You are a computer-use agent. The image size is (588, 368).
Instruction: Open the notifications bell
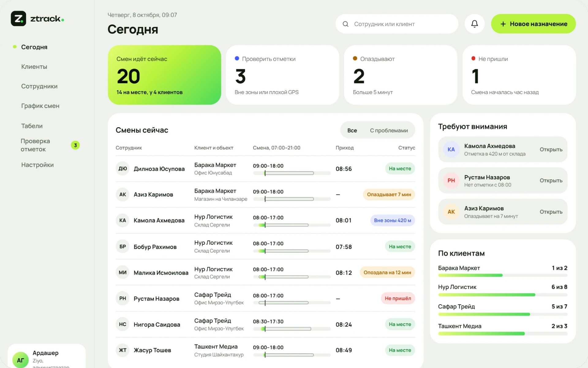[x=474, y=24]
